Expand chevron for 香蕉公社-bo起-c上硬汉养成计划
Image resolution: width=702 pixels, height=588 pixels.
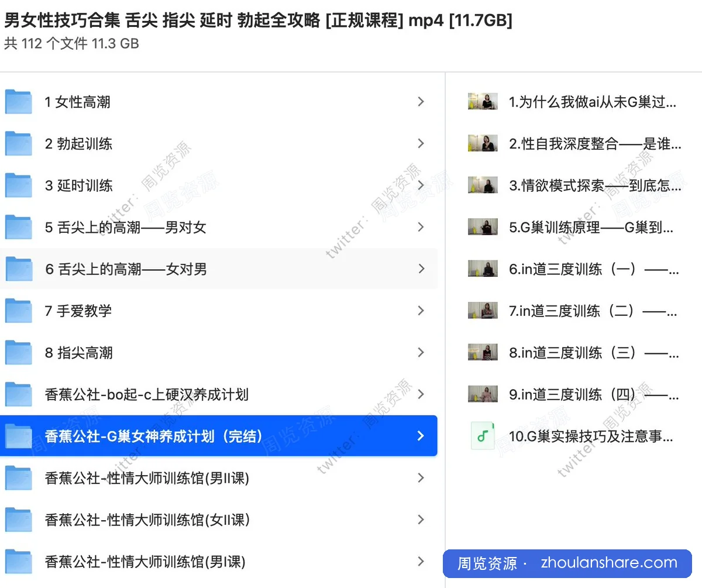(x=421, y=394)
